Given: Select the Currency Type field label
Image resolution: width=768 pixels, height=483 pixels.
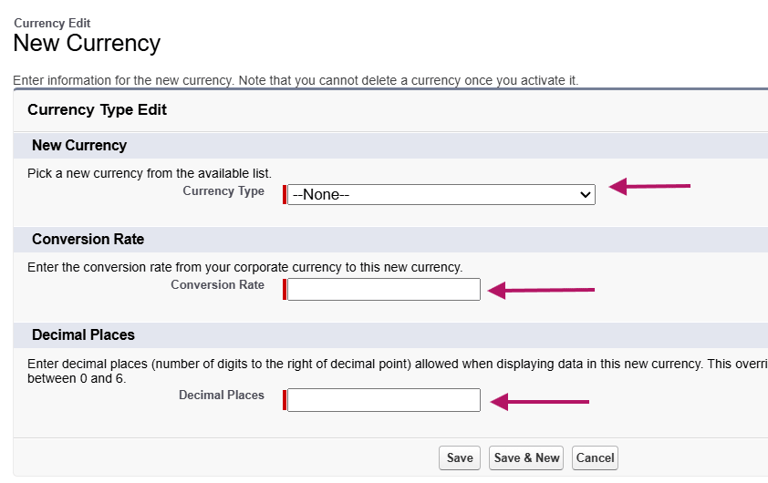Looking at the screenshot, I should 223,190.
